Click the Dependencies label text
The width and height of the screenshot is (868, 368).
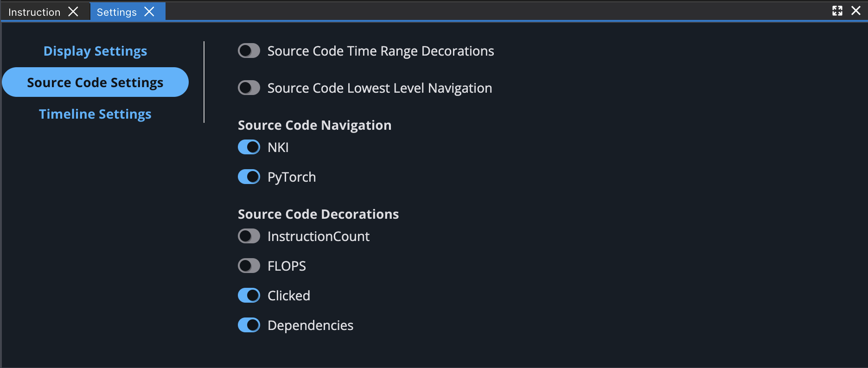pyautogui.click(x=310, y=325)
